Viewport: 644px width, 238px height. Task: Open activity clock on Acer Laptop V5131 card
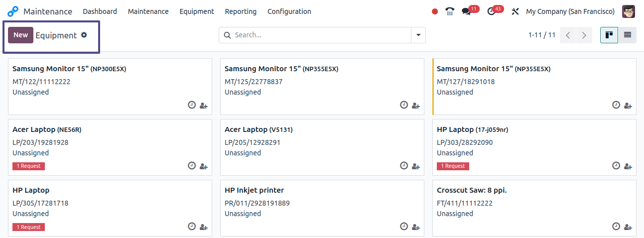404,166
